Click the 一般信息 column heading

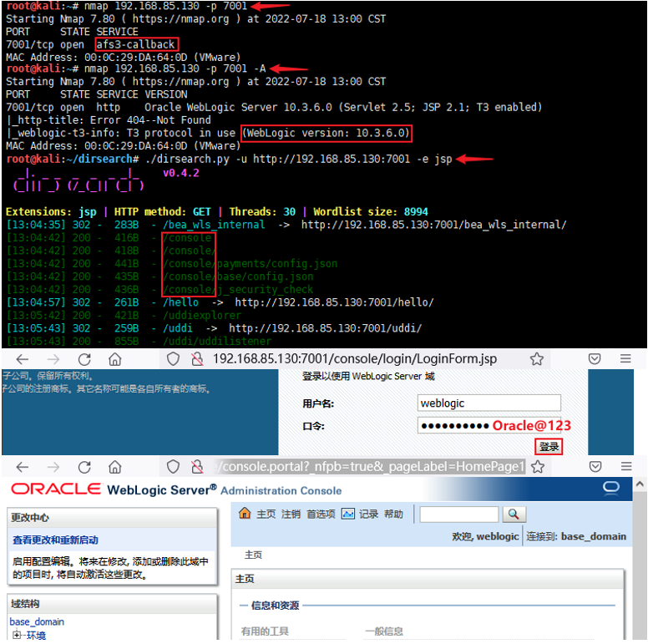point(384,631)
